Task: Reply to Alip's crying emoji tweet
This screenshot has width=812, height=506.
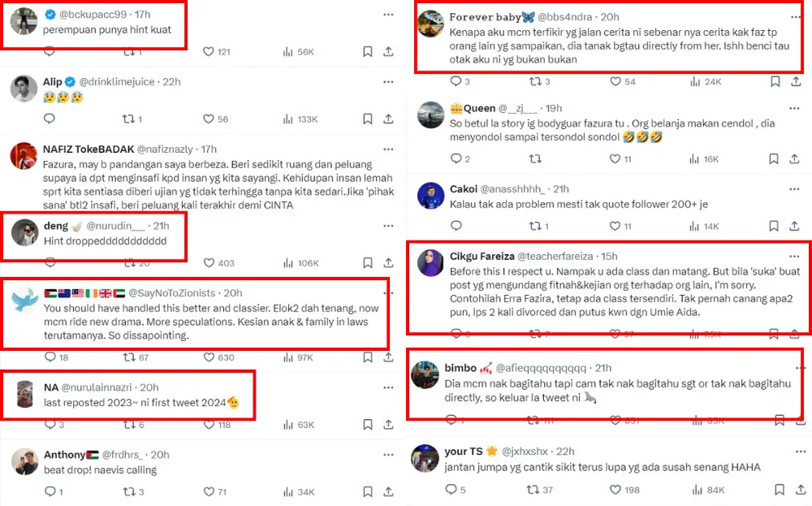Action: tap(49, 119)
